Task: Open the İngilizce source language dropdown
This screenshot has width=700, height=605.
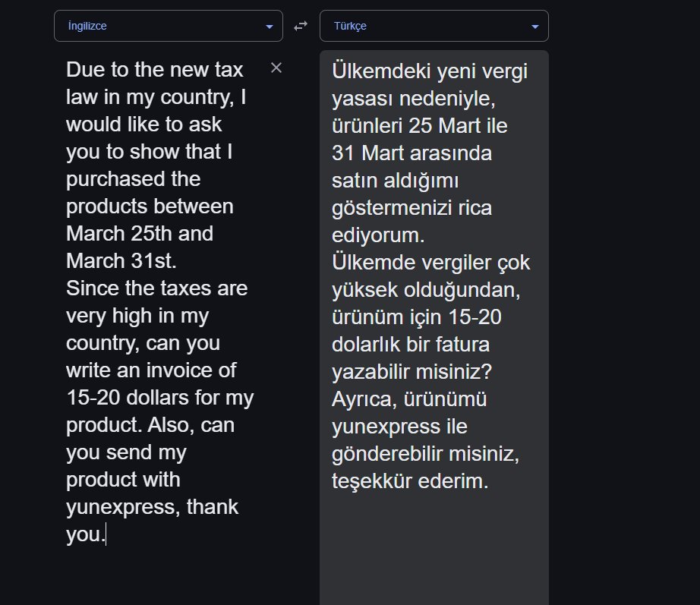Action: (168, 26)
